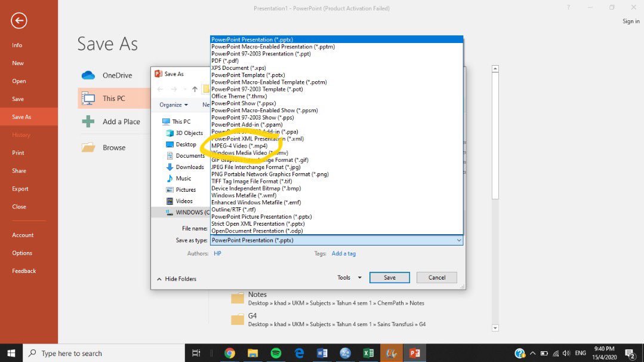
Task: Open the Tools dropdown menu
Action: (x=349, y=277)
